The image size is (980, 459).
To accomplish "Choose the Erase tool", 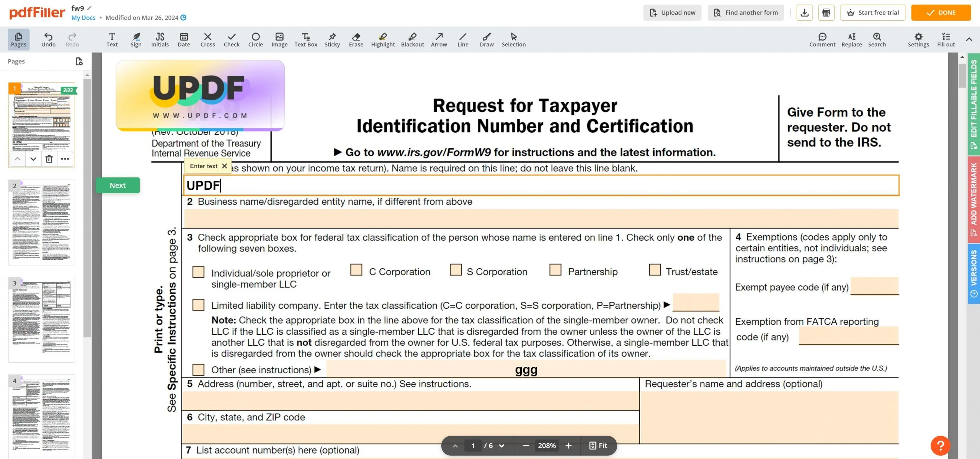I will pyautogui.click(x=356, y=39).
